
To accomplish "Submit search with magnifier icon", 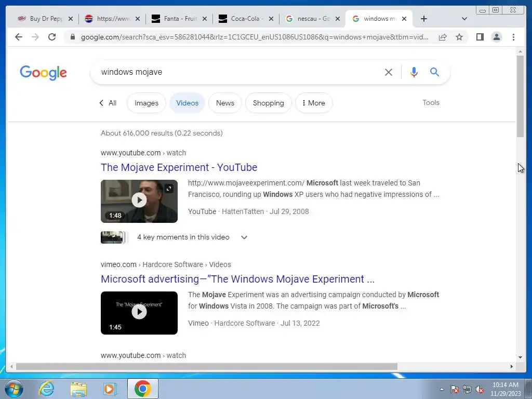I will tap(435, 72).
